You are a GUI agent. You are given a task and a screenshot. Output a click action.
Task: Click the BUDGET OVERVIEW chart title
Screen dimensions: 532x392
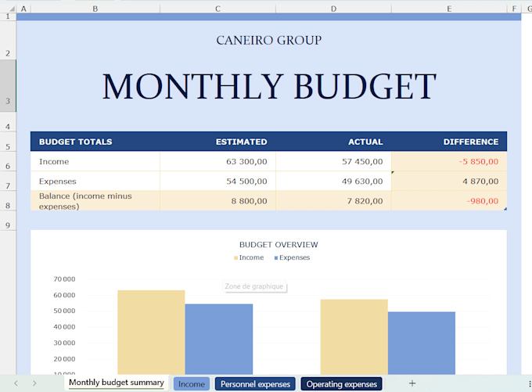279,245
